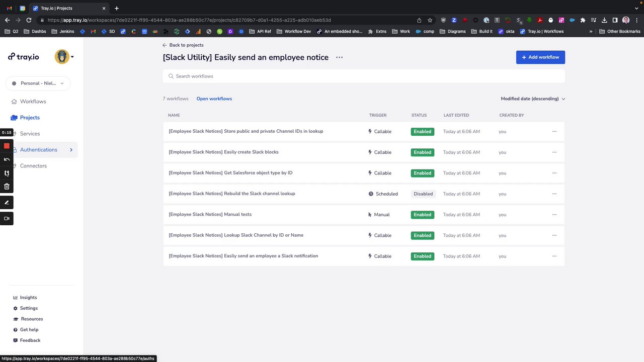This screenshot has height=362, width=644.
Task: Open the Insights page icon
Action: pos(16,298)
